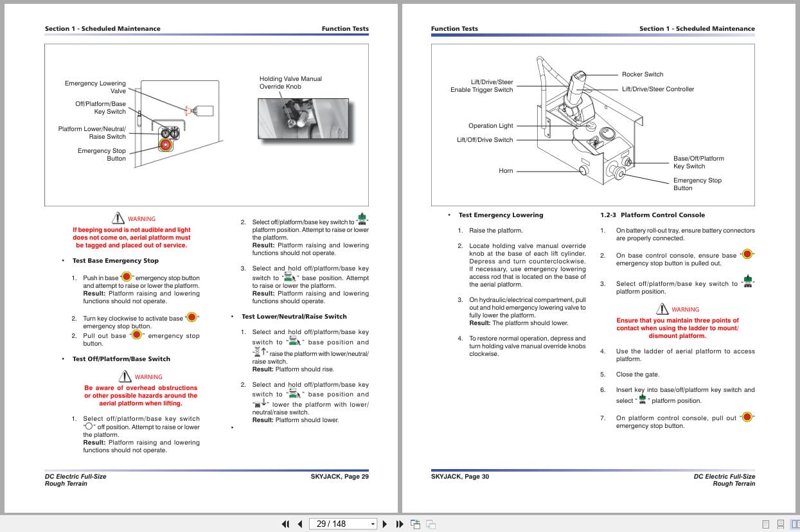Select the duplicate window icon

click(430, 524)
